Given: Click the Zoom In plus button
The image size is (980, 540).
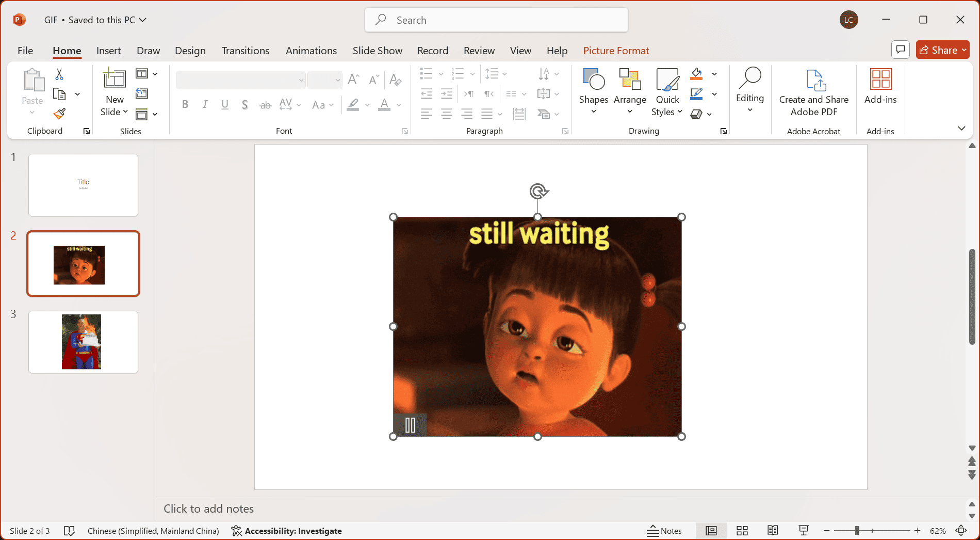Looking at the screenshot, I should click(917, 531).
